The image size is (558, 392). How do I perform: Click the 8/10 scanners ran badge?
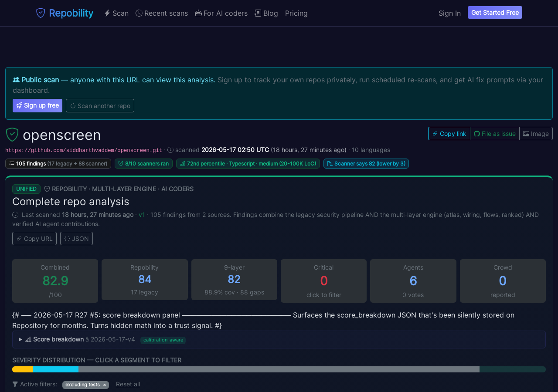point(143,164)
